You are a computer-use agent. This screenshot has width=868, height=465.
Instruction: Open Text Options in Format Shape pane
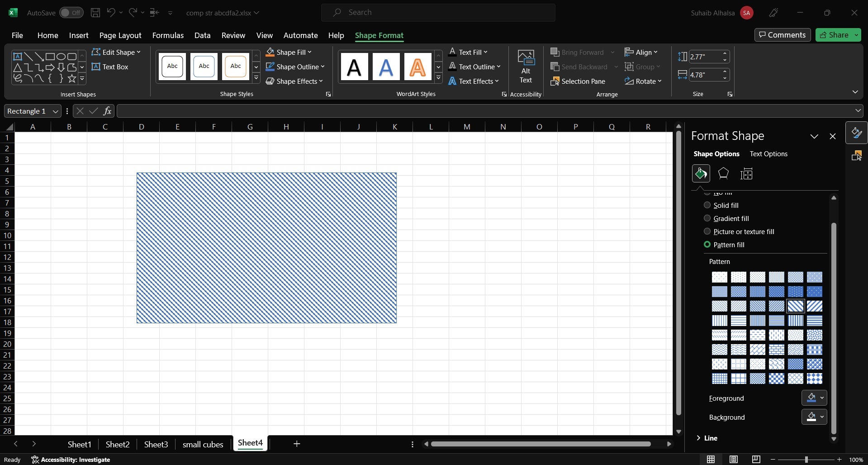768,153
